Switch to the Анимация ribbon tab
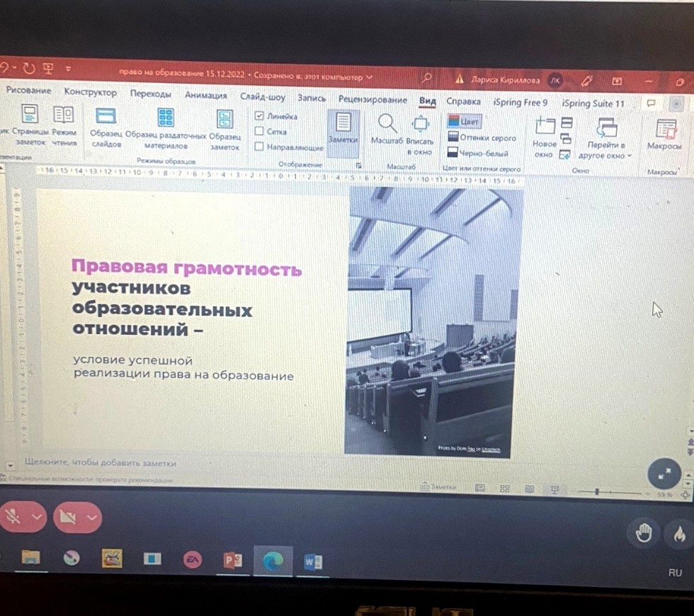 coord(206,94)
